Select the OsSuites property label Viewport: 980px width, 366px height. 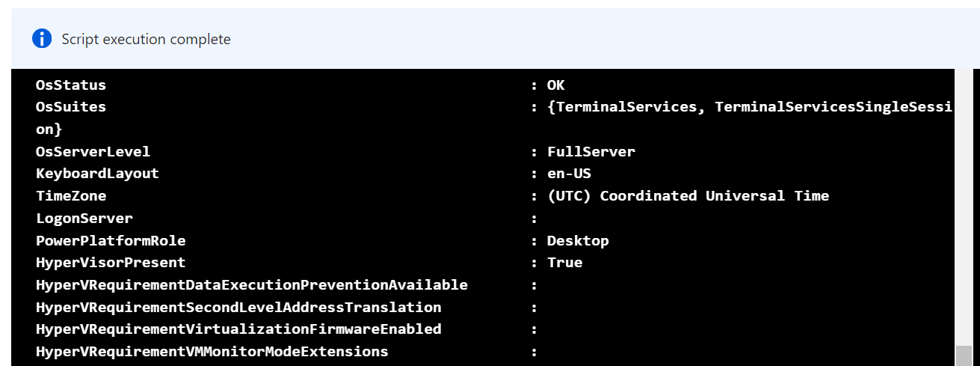click(71, 107)
